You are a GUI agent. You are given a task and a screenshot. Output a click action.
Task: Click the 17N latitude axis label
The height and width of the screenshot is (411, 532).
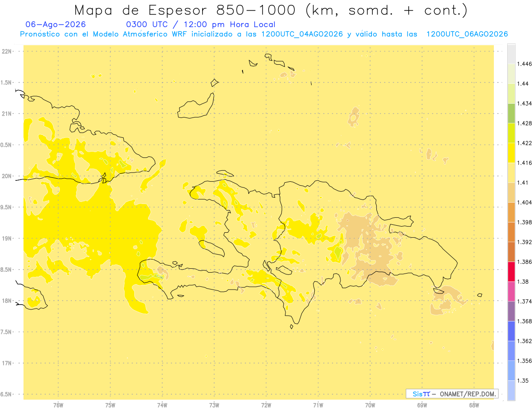7,363
